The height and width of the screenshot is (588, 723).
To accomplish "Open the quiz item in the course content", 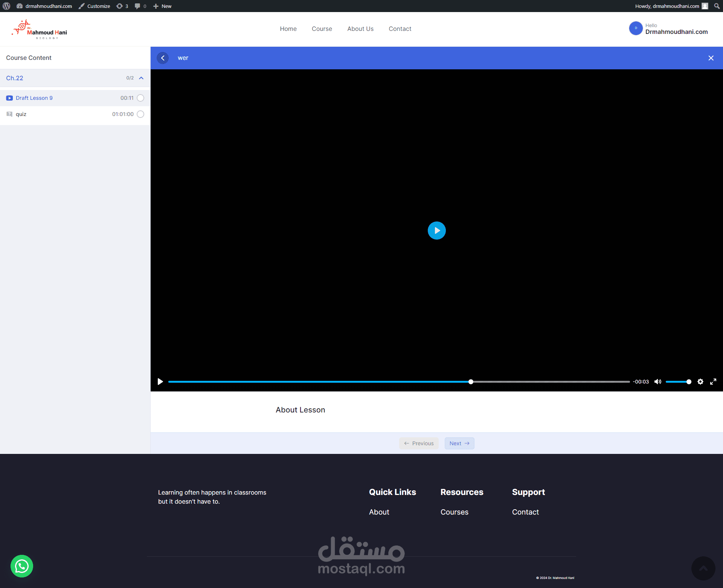I will click(21, 114).
